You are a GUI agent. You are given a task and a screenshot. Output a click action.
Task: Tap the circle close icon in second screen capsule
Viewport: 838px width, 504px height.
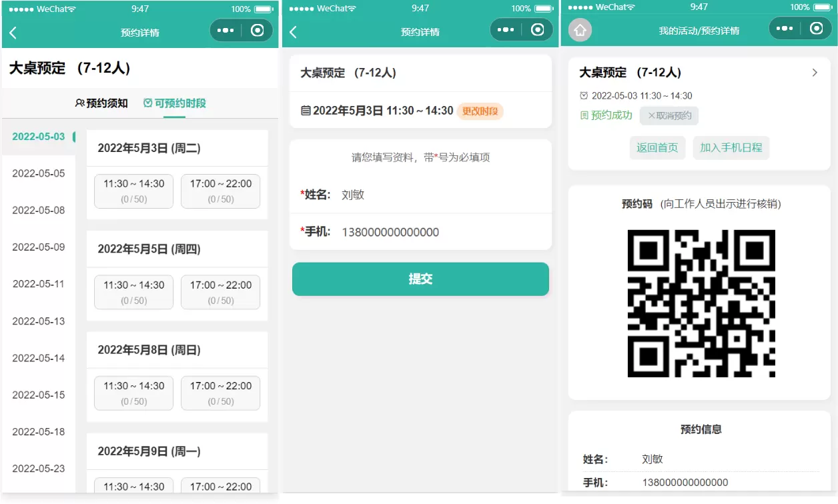point(538,30)
